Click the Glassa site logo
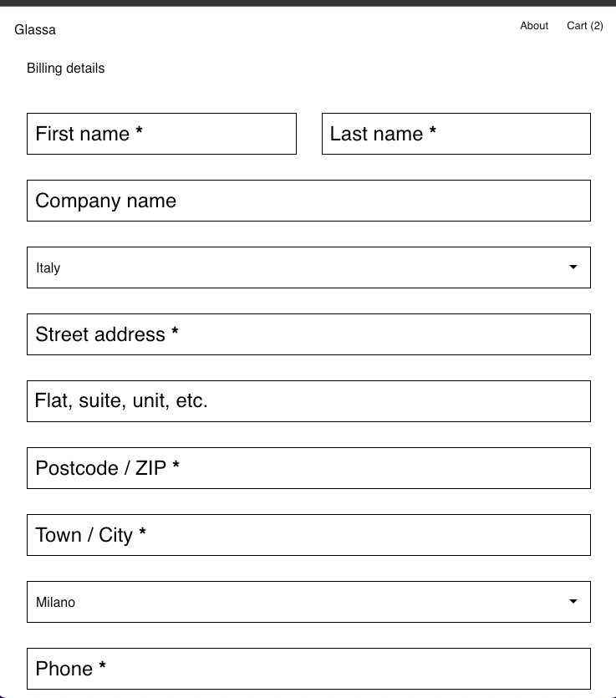Image resolution: width=616 pixels, height=698 pixels. tap(35, 30)
